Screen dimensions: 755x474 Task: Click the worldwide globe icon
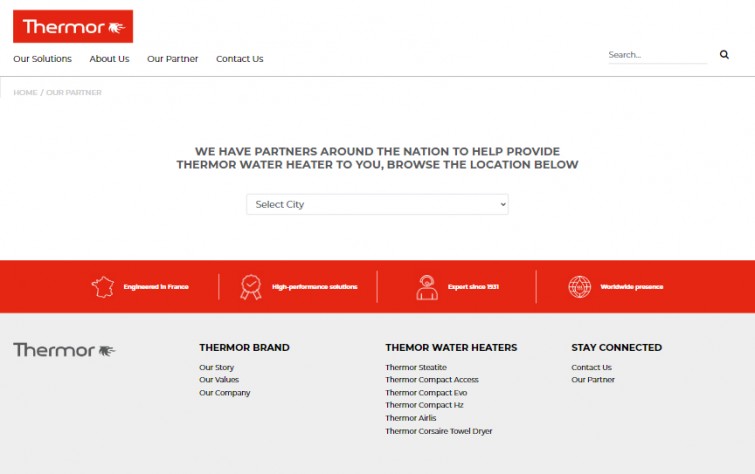pyautogui.click(x=579, y=287)
